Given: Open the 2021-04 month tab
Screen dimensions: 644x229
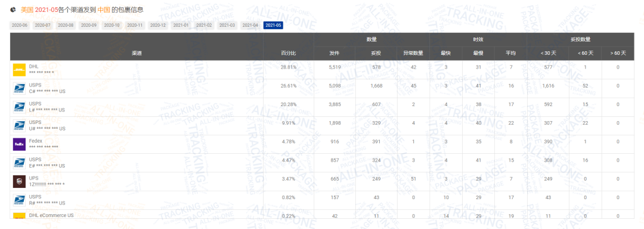Looking at the screenshot, I should click(x=250, y=26).
